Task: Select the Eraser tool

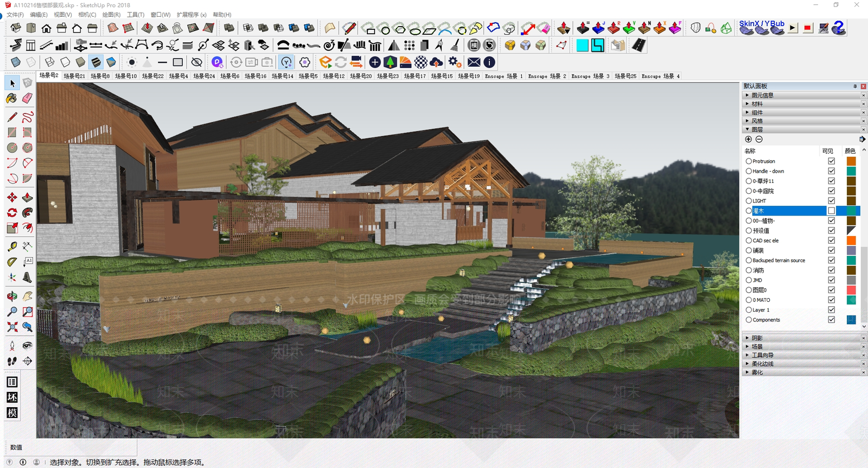Action: pyautogui.click(x=27, y=98)
